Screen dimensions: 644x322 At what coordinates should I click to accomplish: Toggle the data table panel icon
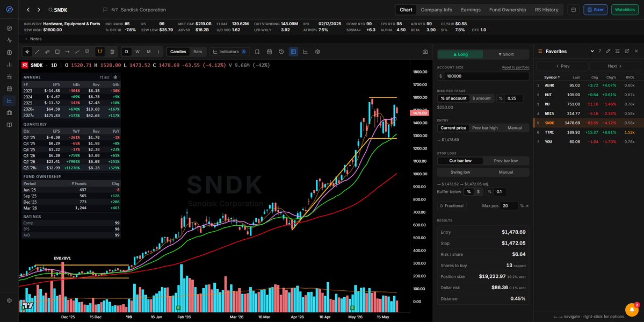point(293,52)
